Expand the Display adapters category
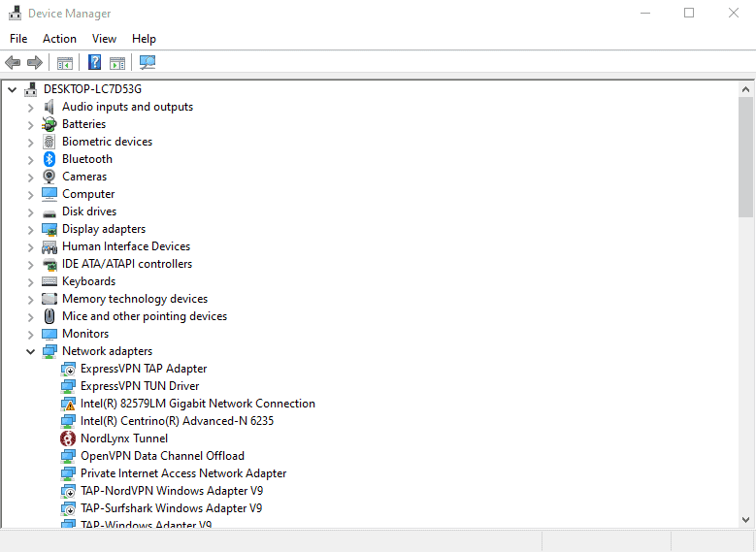Image resolution: width=756 pixels, height=552 pixels. [30, 229]
